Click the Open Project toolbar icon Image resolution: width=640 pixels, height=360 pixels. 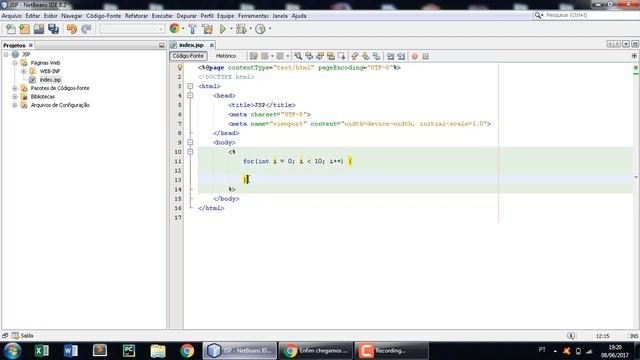coord(39,29)
